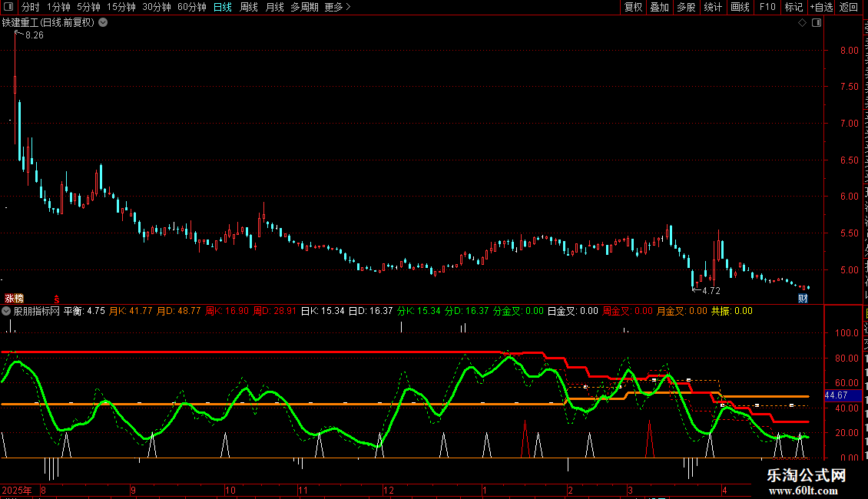Click the 8.26 high price label
The width and height of the screenshot is (868, 499).
(35, 35)
